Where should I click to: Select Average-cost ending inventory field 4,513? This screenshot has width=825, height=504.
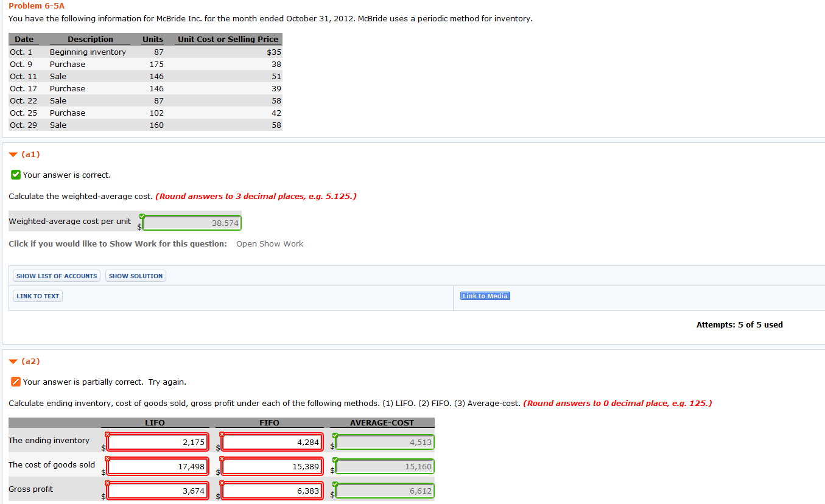coord(384,443)
